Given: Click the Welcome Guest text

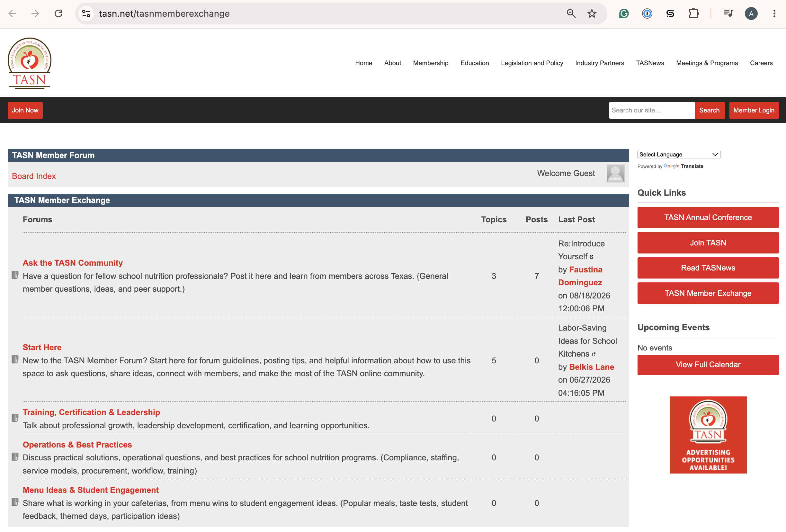Looking at the screenshot, I should tap(566, 173).
